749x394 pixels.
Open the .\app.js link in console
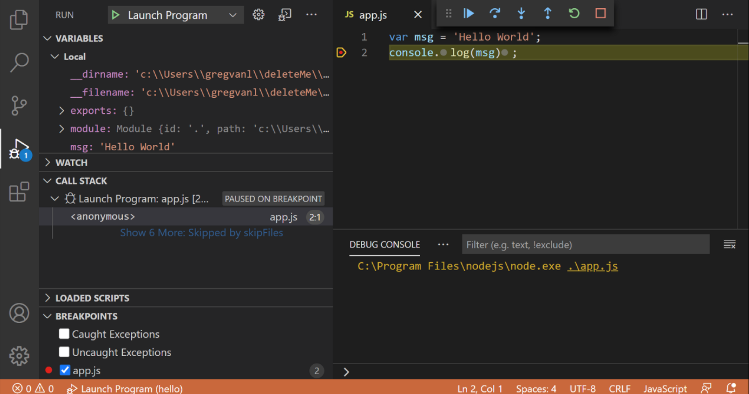coord(592,266)
